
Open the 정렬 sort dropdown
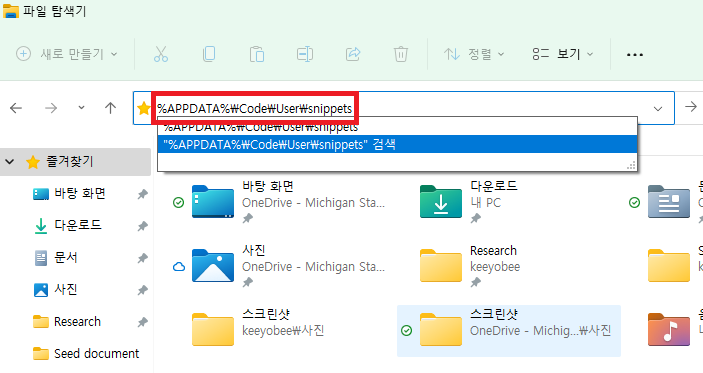tap(474, 54)
